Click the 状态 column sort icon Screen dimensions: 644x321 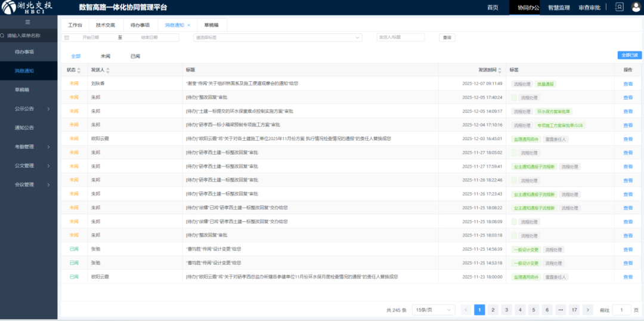coord(79,70)
